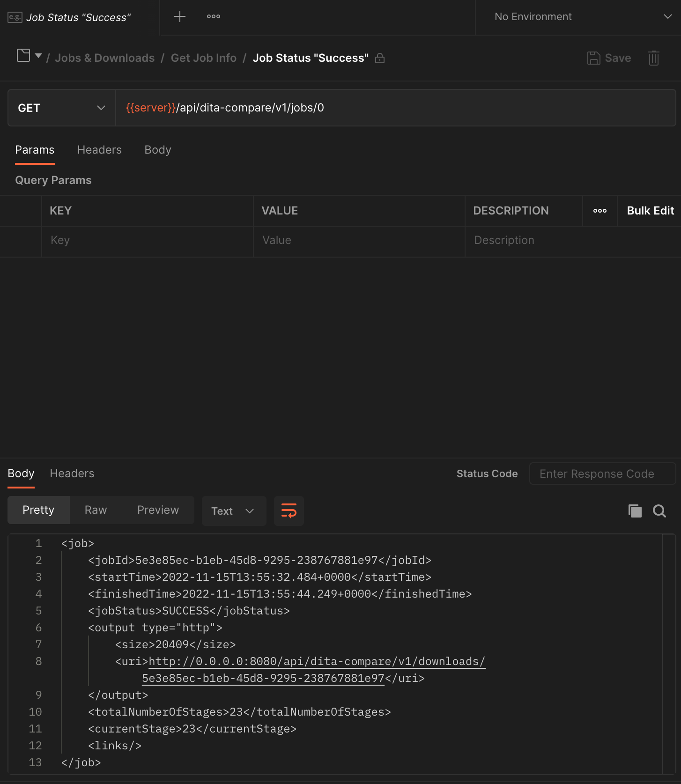Delete the example with trash icon
The width and height of the screenshot is (681, 784).
[x=653, y=58]
